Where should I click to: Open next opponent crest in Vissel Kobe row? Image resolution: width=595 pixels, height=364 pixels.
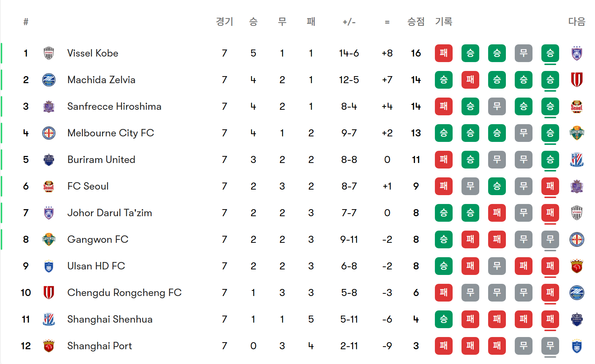click(577, 53)
